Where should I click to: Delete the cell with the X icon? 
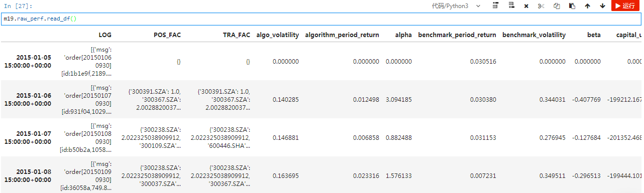point(526,6)
